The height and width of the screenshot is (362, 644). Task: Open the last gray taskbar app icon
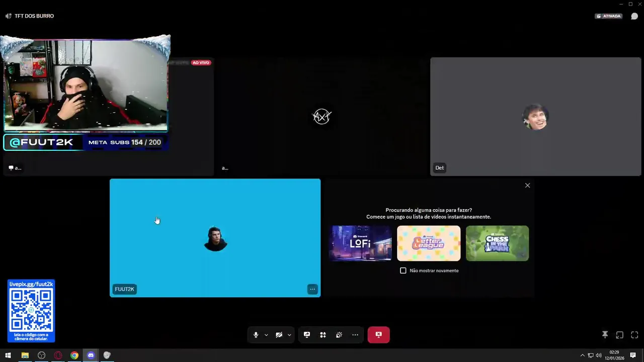(107, 355)
